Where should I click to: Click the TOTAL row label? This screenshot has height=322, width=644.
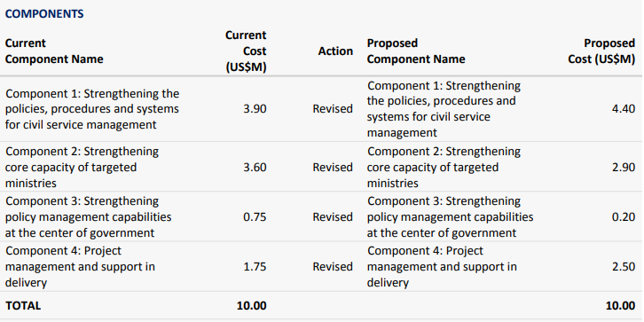23,305
